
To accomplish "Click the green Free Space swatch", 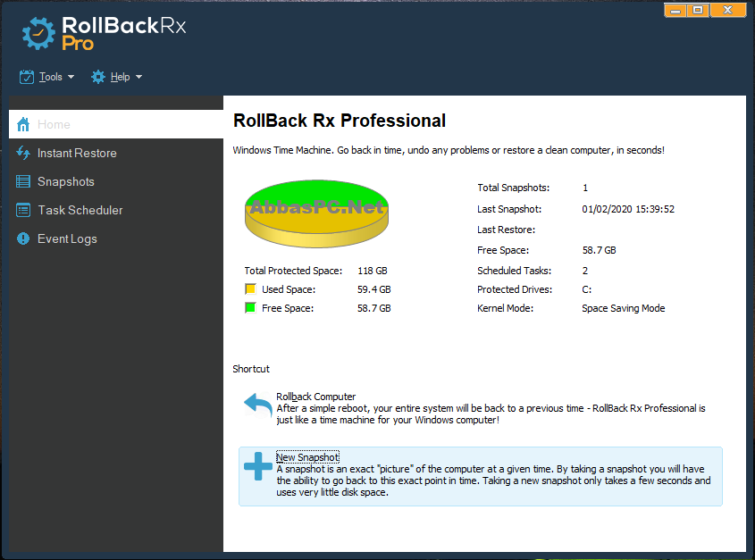I will (x=250, y=307).
